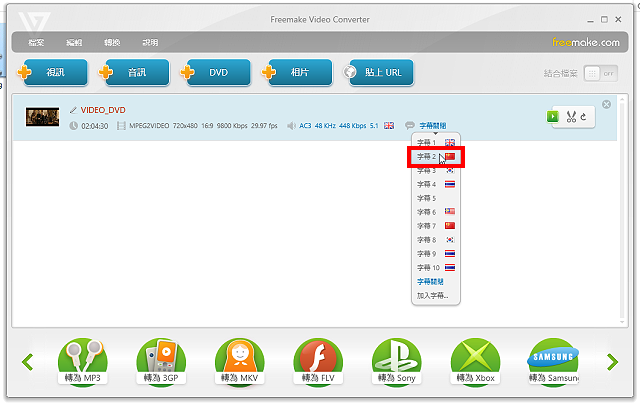Click the rotate arrow icon
Screen dimensions: 640x405
click(584, 117)
